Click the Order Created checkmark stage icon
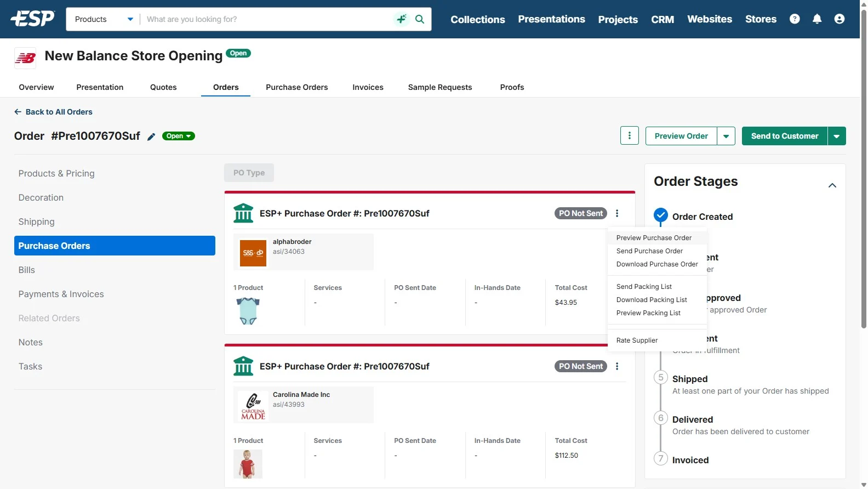The image size is (868, 489). [x=661, y=215]
